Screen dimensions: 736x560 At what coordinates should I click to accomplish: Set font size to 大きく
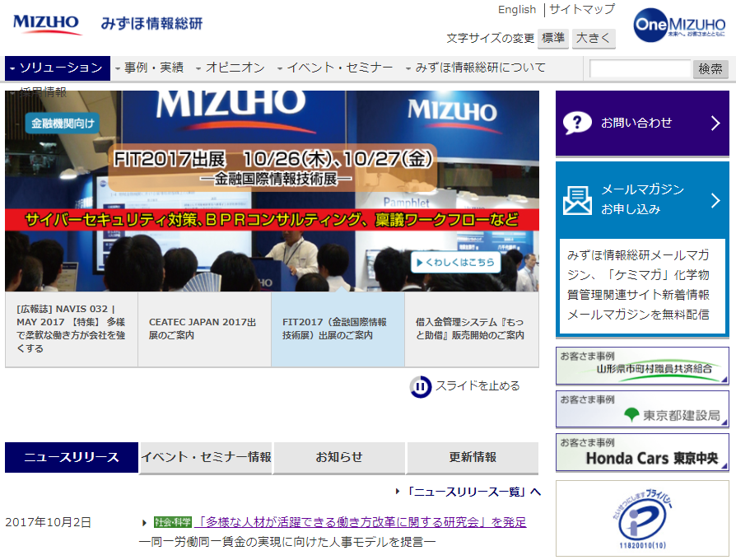(x=594, y=38)
